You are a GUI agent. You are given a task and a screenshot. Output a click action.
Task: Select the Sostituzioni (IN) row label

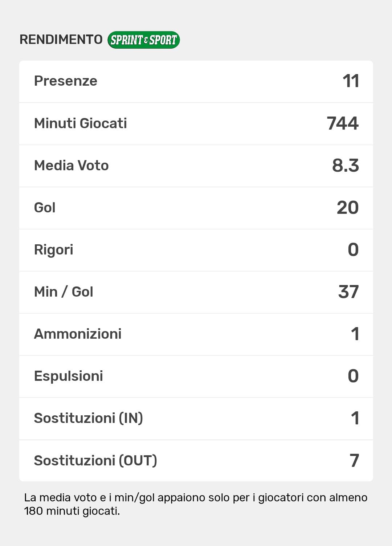(x=89, y=418)
